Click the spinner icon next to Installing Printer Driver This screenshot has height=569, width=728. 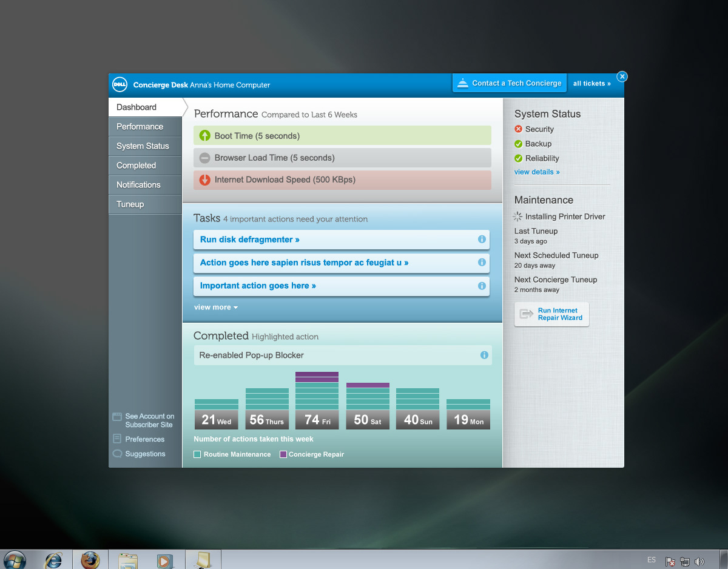point(517,217)
